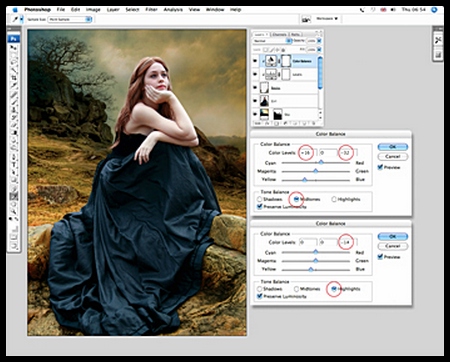Image resolution: width=450 pixels, height=362 pixels.
Task: Toggle Preserve Luminosity in upper Color Balance dialog
Action: coord(260,207)
